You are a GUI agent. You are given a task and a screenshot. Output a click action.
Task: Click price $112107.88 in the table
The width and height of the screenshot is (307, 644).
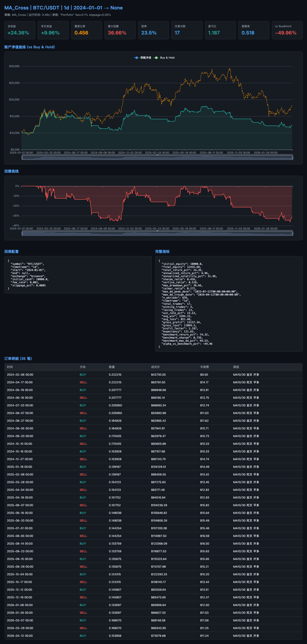pos(158,567)
